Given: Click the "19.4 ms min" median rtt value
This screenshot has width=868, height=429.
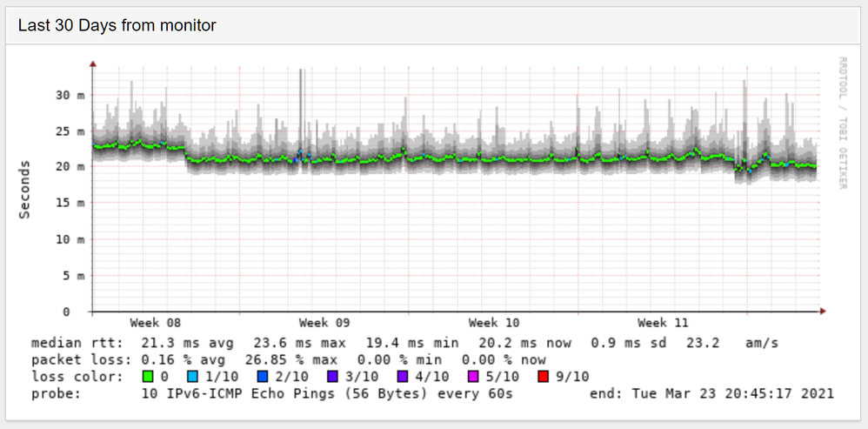Looking at the screenshot, I should (x=412, y=343).
